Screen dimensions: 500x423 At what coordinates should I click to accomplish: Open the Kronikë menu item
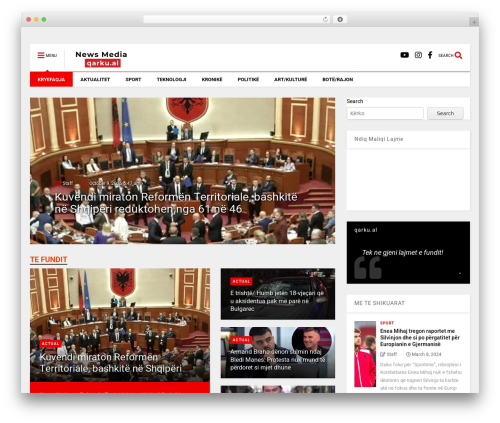click(x=212, y=79)
